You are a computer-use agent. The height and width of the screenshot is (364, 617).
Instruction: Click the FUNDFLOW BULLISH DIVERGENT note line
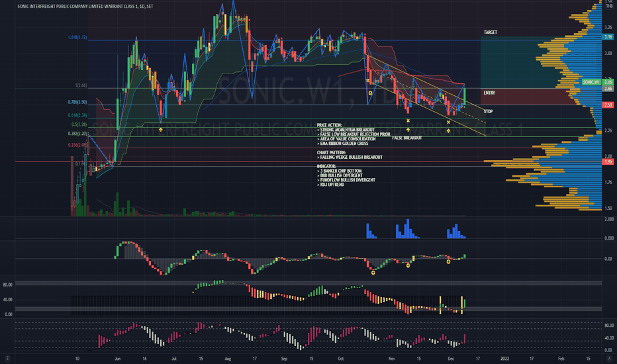[346, 180]
